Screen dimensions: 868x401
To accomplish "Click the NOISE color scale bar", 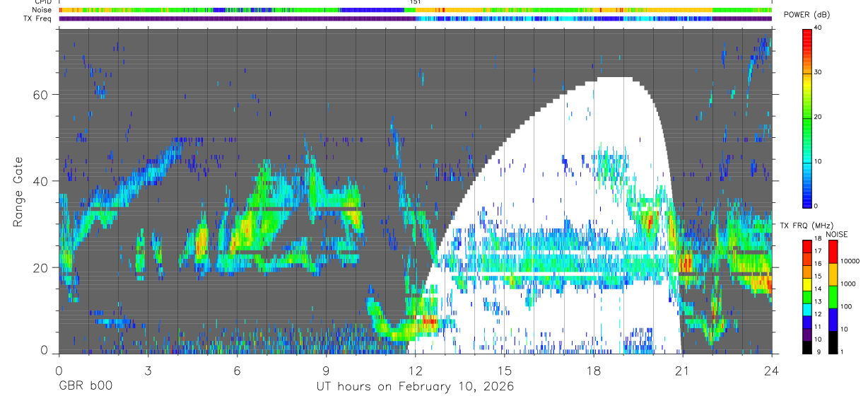I will 832,296.
